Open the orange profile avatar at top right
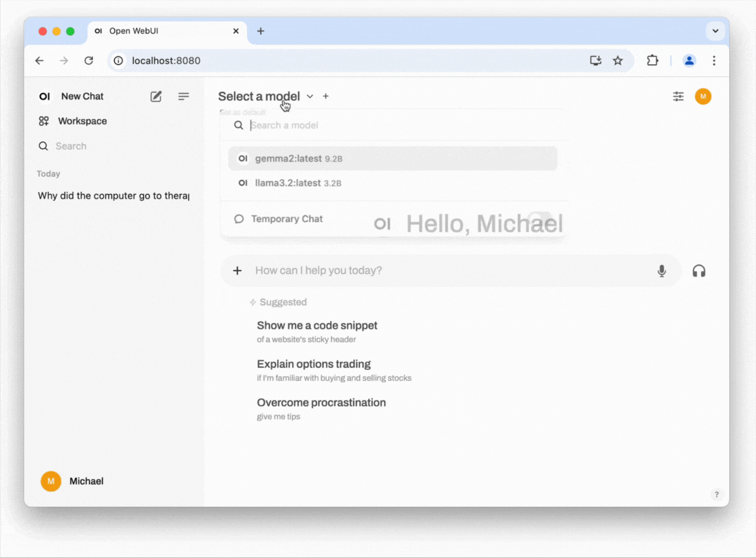 703,96
